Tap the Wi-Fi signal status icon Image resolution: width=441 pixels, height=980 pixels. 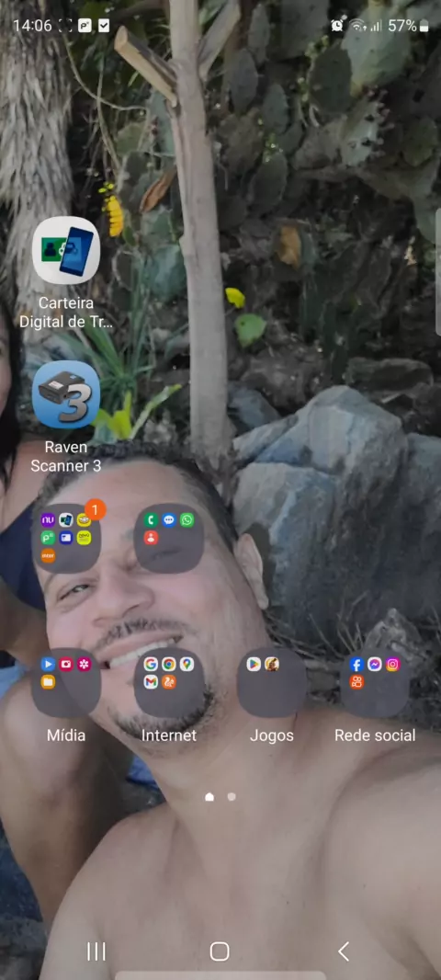[x=358, y=26]
